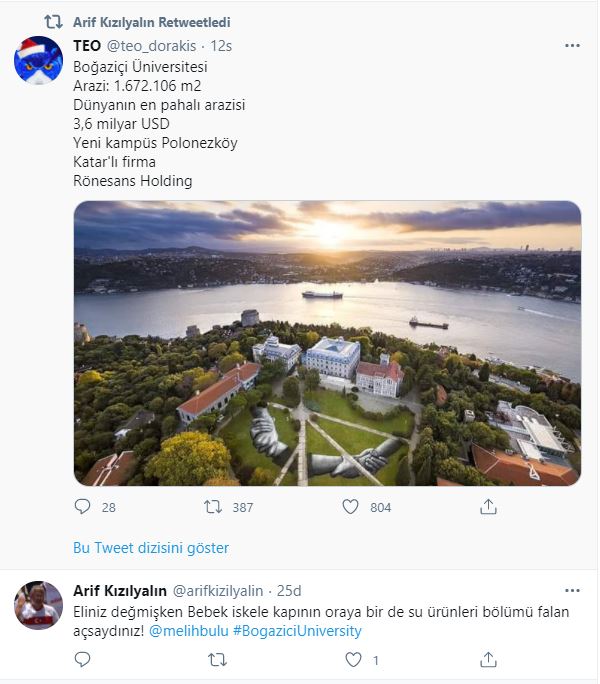The image size is (600, 684).
Task: Open the 25d timestamp on Arif's tweet
Action: [x=290, y=590]
